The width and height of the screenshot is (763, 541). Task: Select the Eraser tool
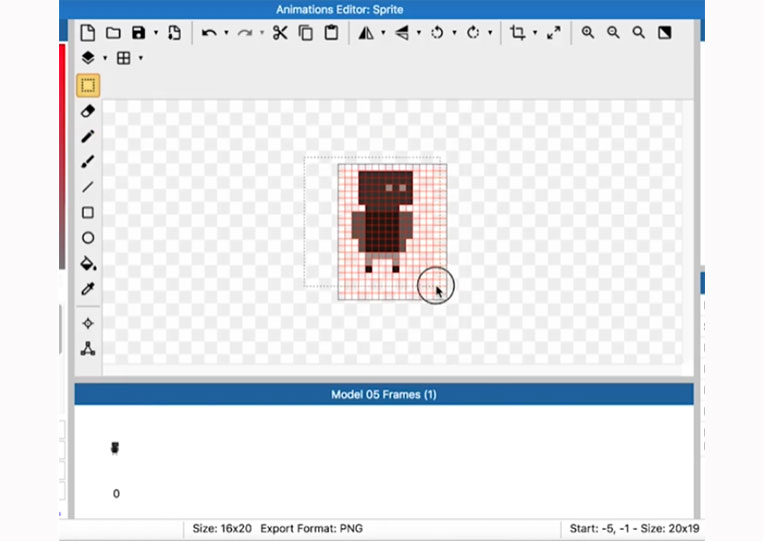pyautogui.click(x=88, y=111)
